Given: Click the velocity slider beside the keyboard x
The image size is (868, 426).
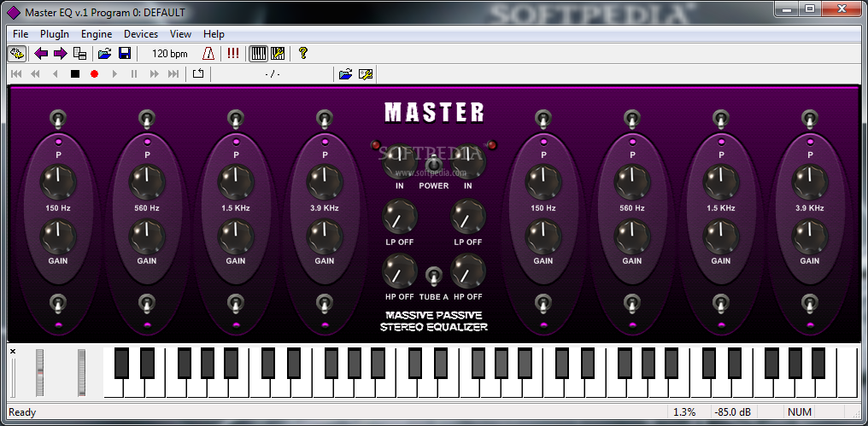Looking at the screenshot, I should [14, 377].
